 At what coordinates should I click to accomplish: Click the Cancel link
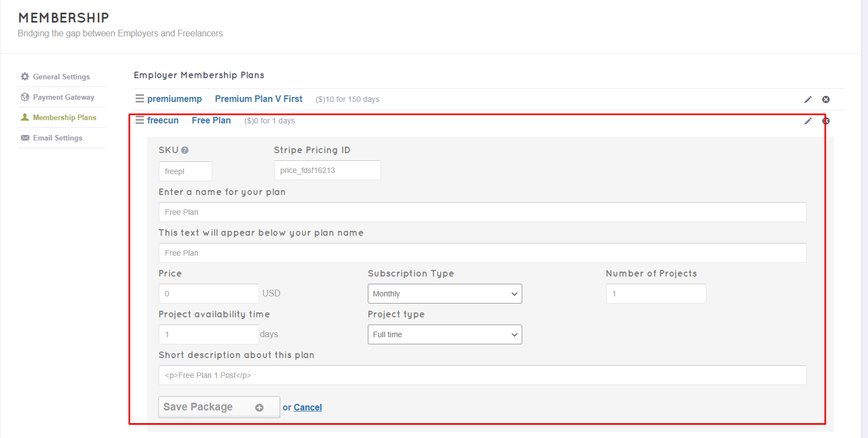(x=308, y=408)
